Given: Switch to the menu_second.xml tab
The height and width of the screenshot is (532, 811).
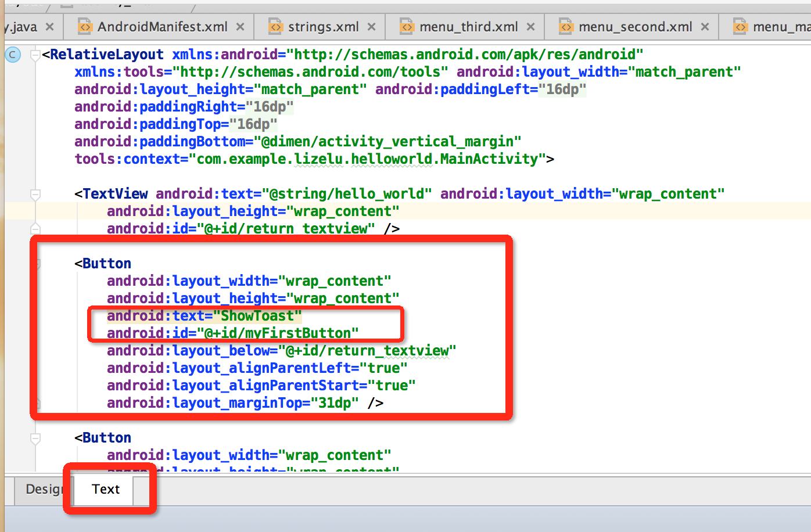Looking at the screenshot, I should tap(635, 27).
